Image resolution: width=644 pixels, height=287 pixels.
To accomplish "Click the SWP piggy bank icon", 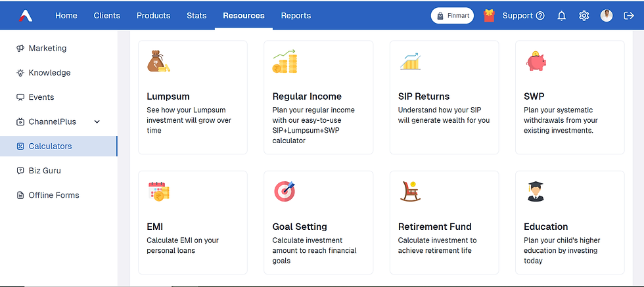I will point(536,61).
